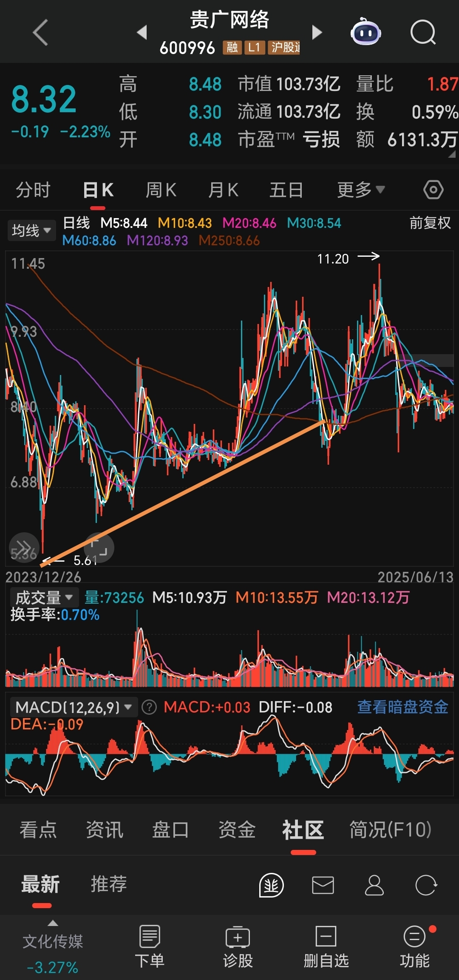
Task: Tap 市盈TTM 亏损 value
Action: coord(289,139)
